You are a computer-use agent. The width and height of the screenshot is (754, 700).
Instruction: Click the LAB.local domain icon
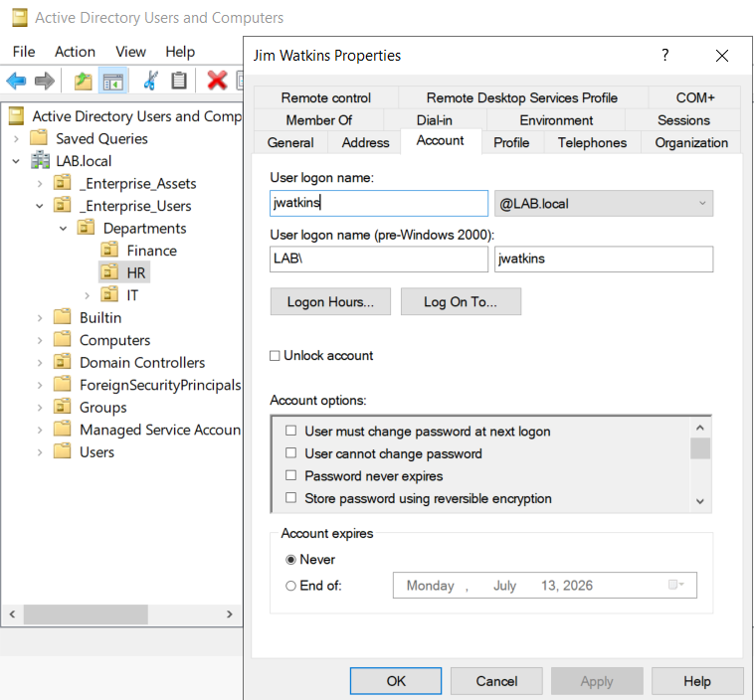click(41, 160)
